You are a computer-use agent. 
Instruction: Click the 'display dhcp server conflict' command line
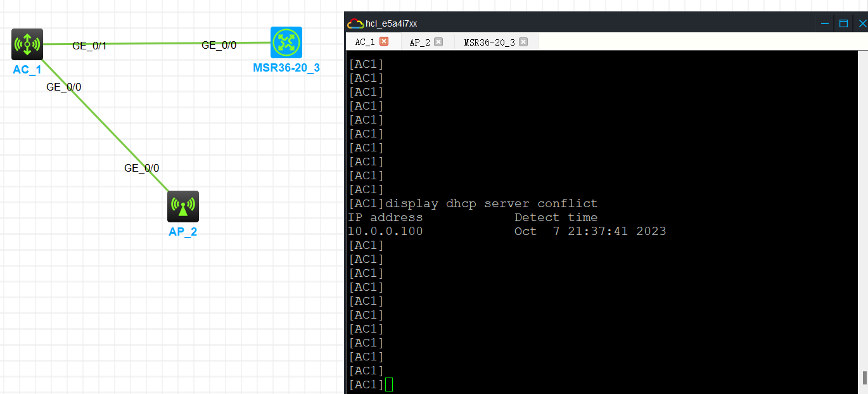pyautogui.click(x=473, y=203)
